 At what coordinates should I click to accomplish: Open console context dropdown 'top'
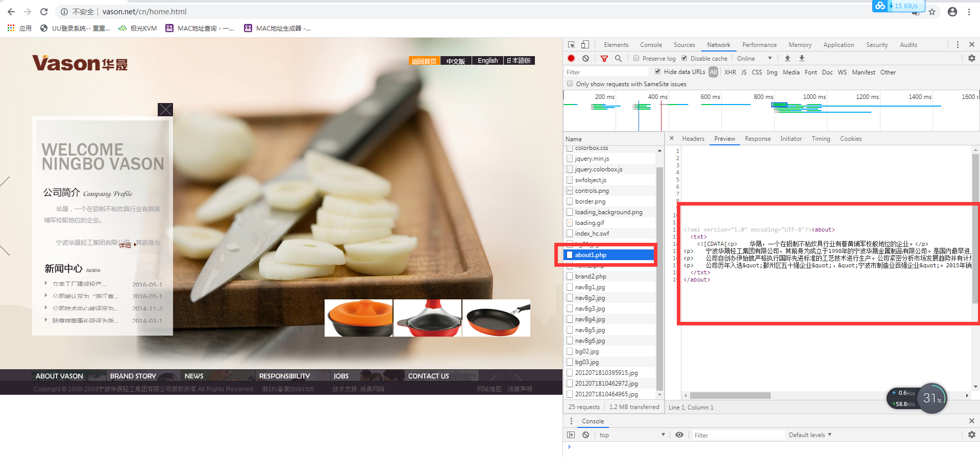[x=632, y=435]
